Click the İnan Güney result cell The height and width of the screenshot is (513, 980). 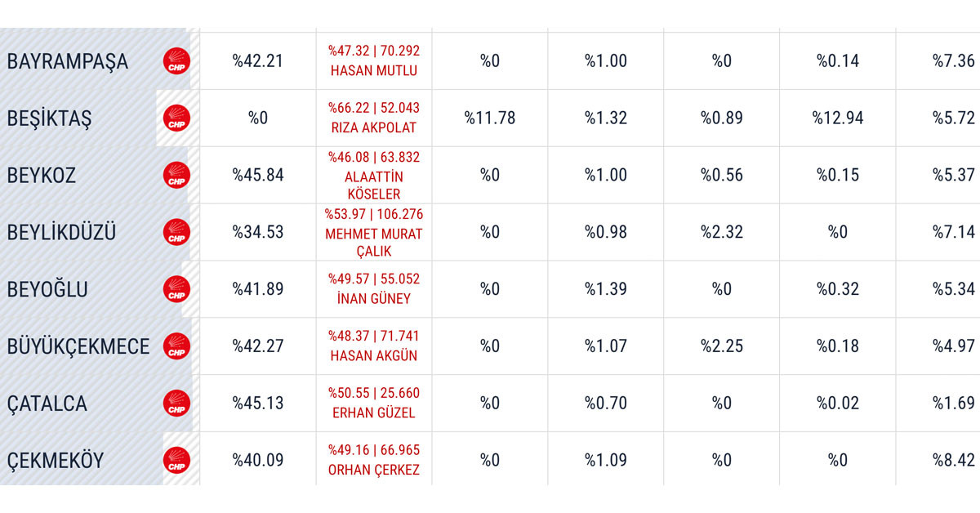(x=374, y=289)
